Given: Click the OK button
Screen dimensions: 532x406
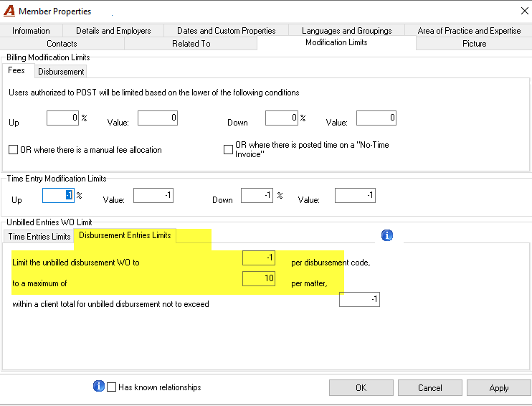Looking at the screenshot, I should coord(361,387).
